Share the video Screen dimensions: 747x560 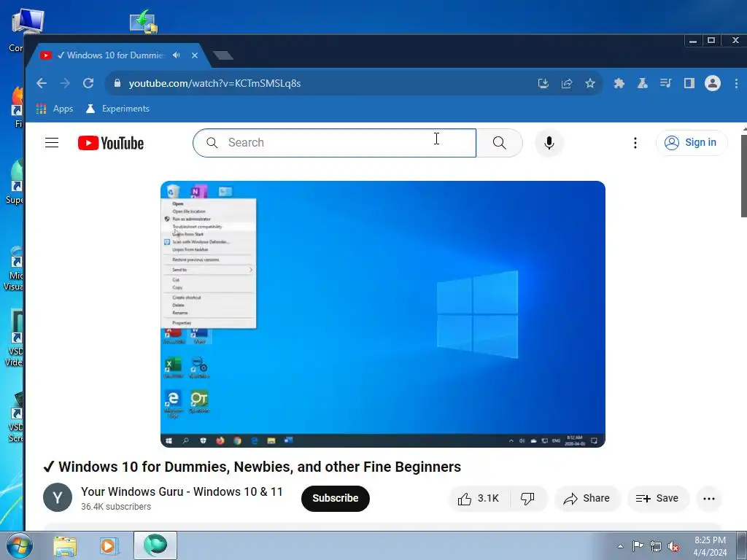click(587, 499)
